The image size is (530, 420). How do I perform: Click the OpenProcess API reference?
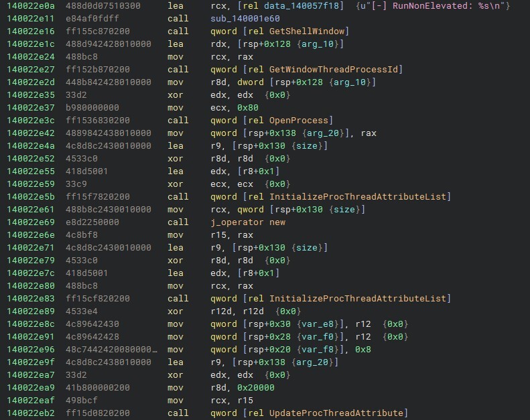tap(299, 121)
